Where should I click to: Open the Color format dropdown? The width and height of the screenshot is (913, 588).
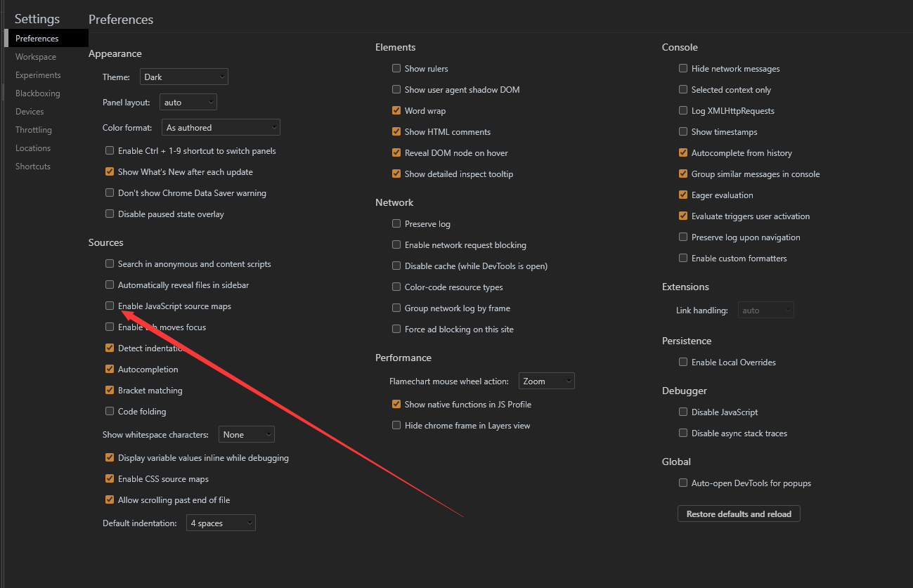221,127
